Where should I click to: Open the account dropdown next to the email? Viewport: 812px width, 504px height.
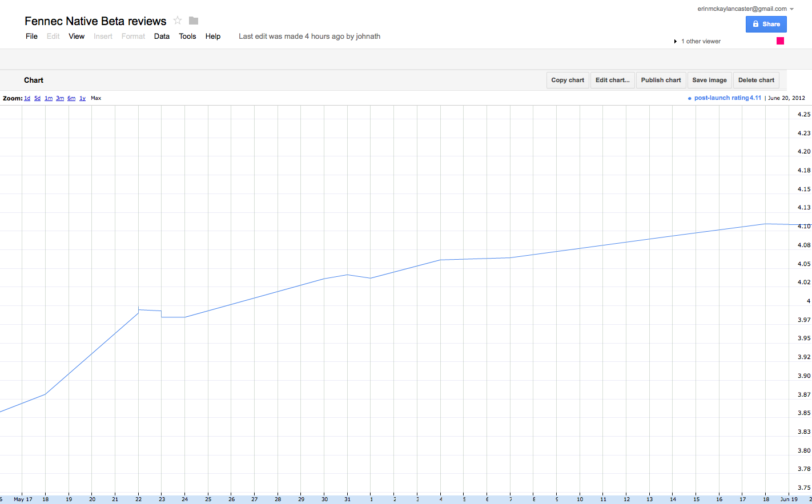[x=792, y=9]
